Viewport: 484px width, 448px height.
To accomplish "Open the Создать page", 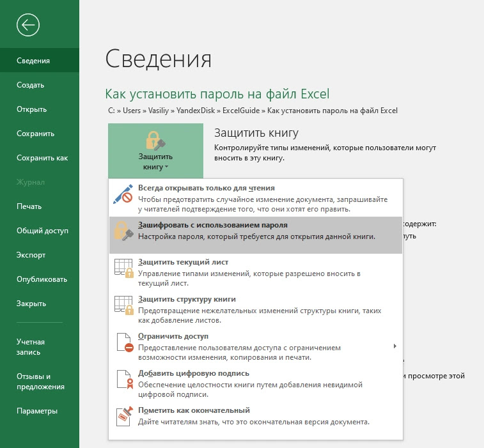I will [x=40, y=85].
